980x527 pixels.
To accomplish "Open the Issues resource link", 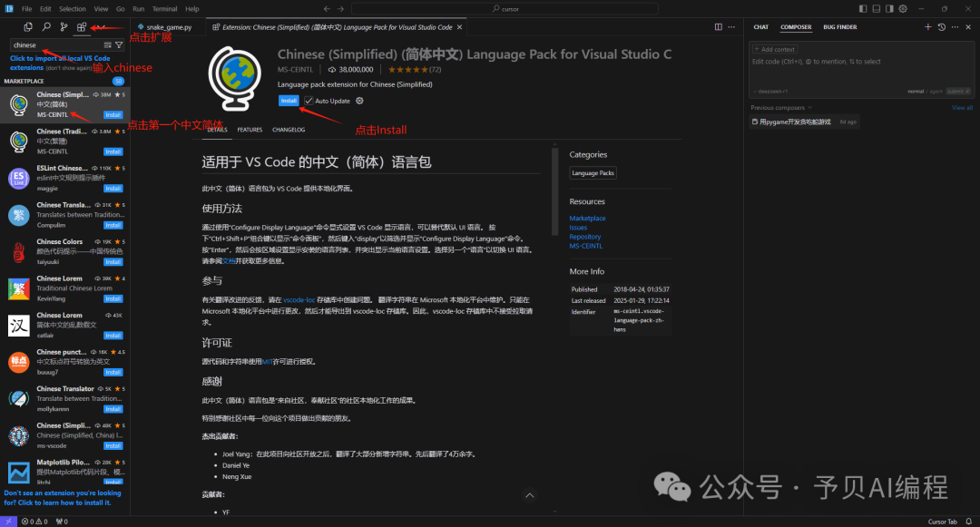I will click(578, 228).
